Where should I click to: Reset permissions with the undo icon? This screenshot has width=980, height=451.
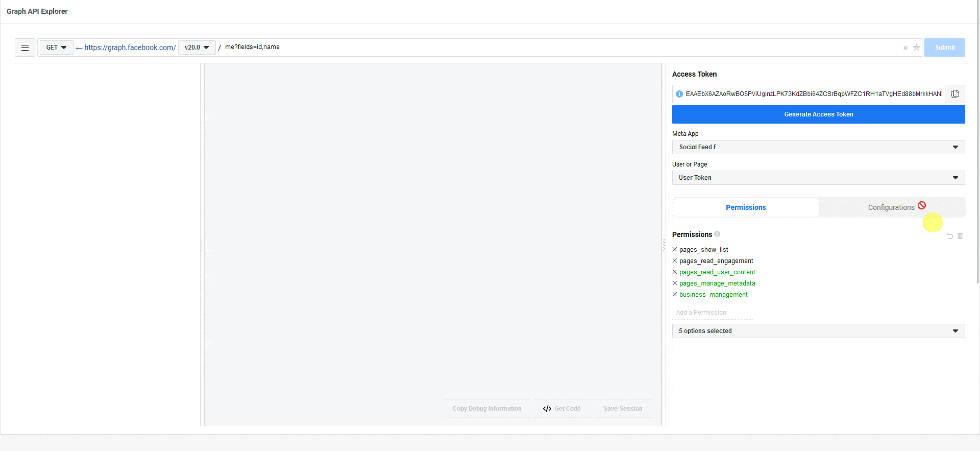pos(950,236)
